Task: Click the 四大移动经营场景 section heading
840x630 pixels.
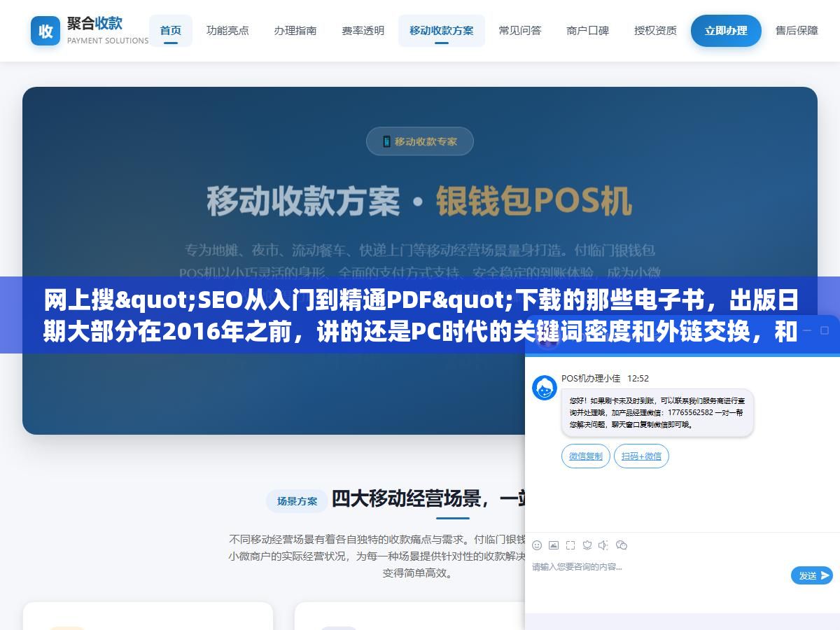Action: (x=428, y=498)
